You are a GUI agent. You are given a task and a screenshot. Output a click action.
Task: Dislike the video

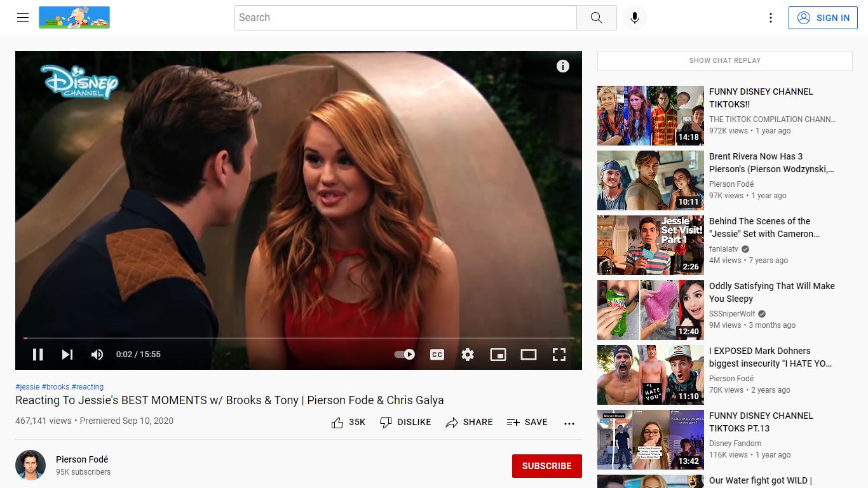pyautogui.click(x=405, y=423)
